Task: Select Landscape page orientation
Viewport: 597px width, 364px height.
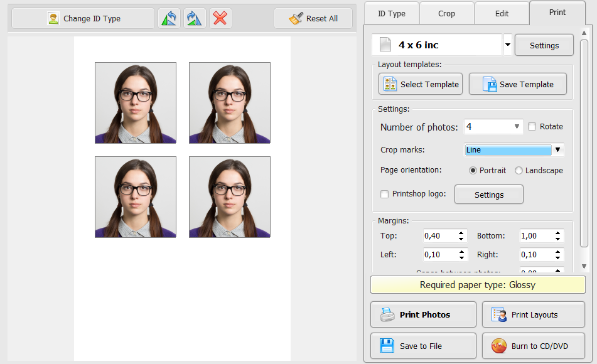Action: point(519,171)
